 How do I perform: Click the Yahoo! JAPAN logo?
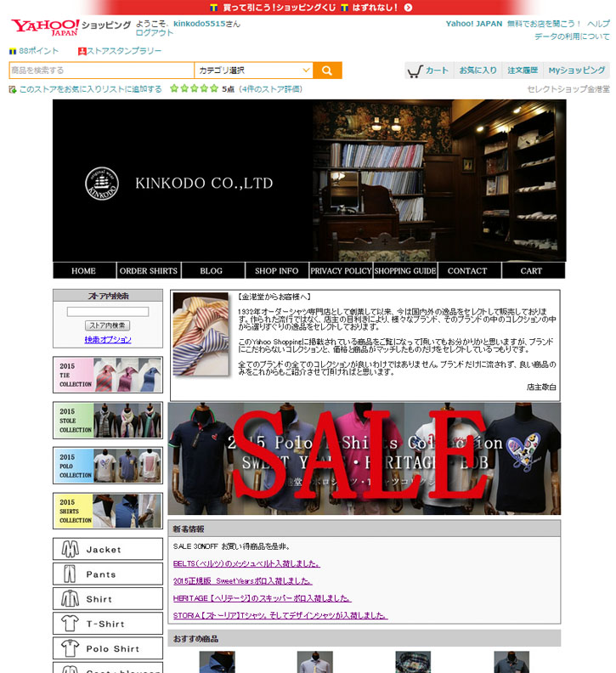45,27
